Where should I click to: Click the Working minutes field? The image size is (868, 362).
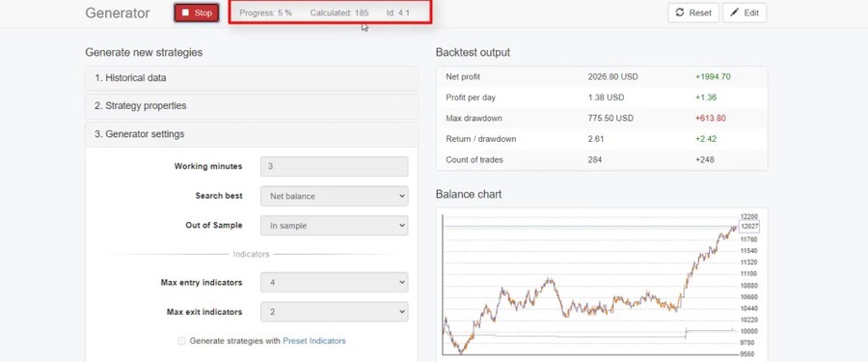(335, 166)
